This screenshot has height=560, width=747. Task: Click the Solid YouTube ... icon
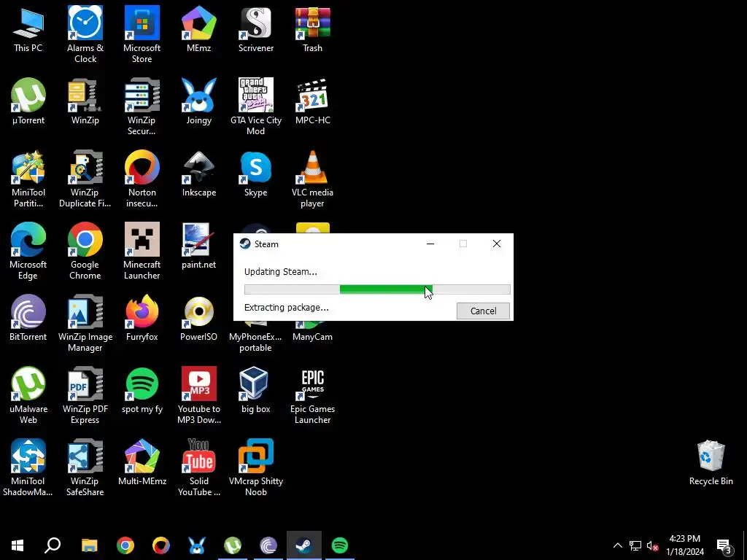coord(199,467)
